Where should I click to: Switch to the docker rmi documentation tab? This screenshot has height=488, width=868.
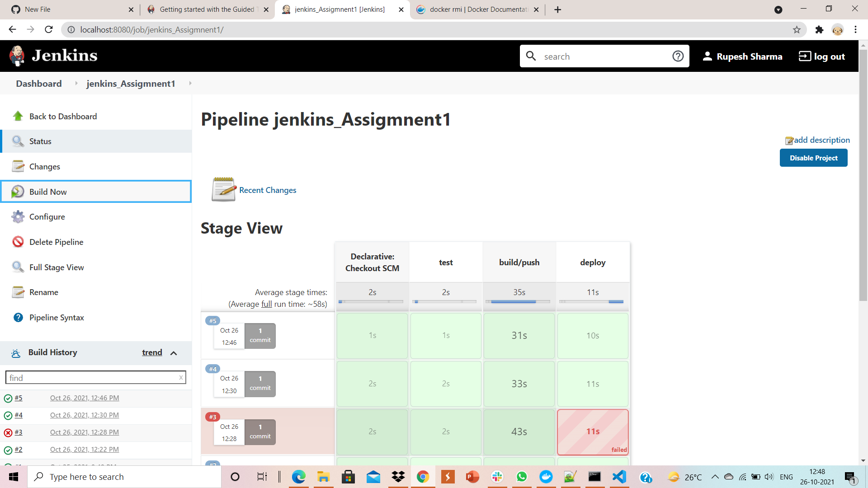click(473, 9)
